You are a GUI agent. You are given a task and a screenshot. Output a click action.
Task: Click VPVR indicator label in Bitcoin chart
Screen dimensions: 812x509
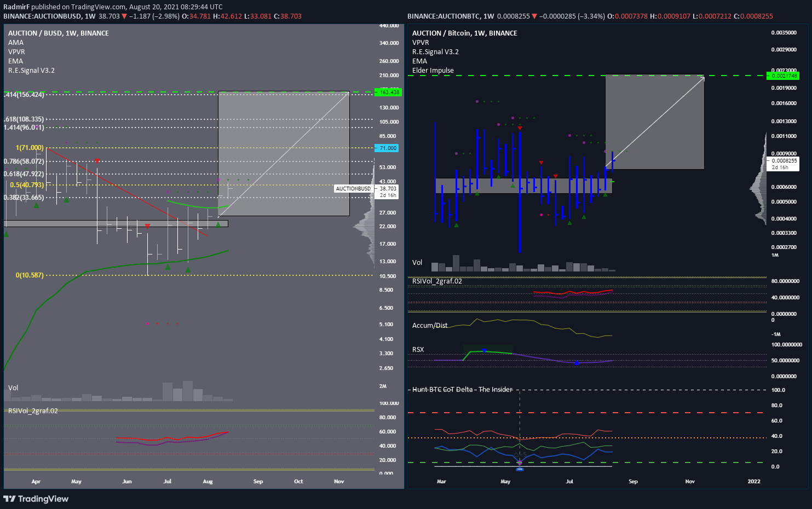point(421,43)
